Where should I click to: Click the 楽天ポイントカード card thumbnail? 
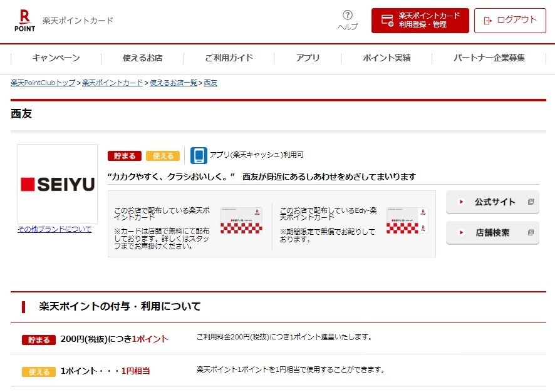point(241,220)
